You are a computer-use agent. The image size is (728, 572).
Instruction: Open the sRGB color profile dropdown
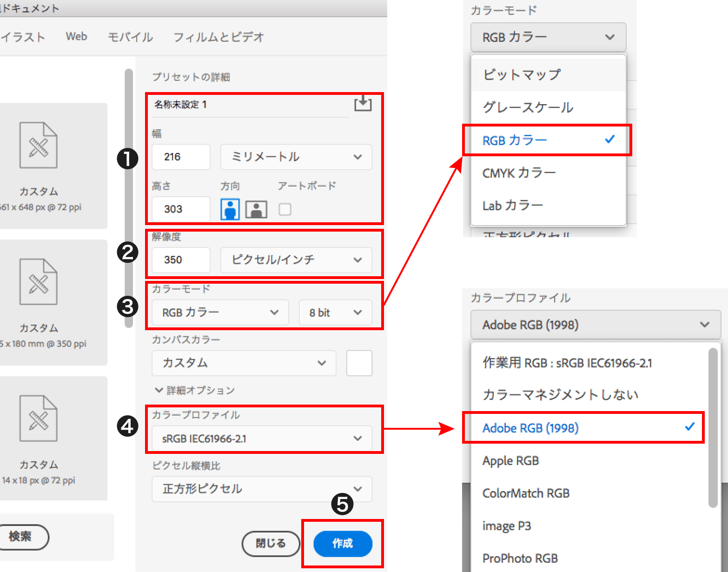tap(262, 439)
